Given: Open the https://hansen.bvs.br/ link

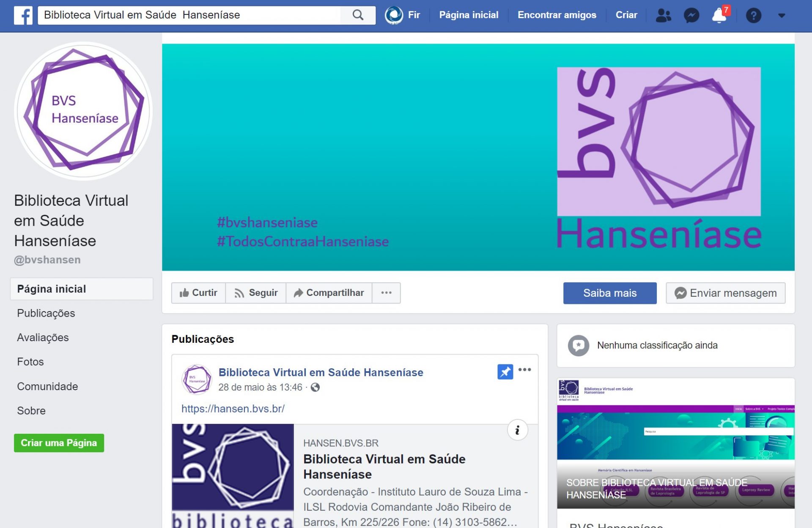Looking at the screenshot, I should (233, 409).
